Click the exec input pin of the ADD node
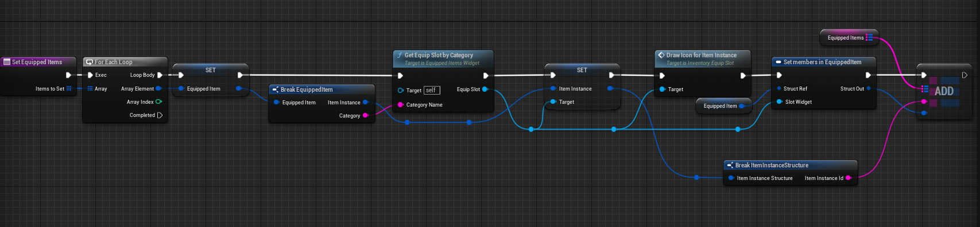 (924, 75)
